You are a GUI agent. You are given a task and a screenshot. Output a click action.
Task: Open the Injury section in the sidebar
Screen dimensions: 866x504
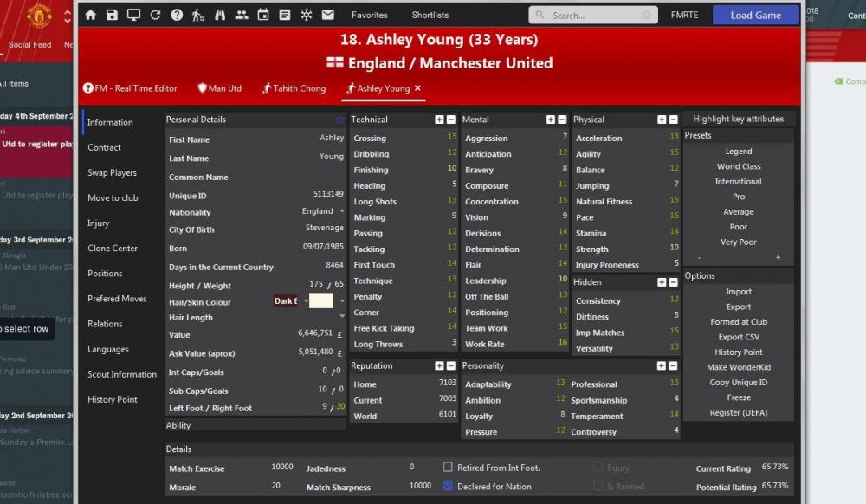pos(99,223)
